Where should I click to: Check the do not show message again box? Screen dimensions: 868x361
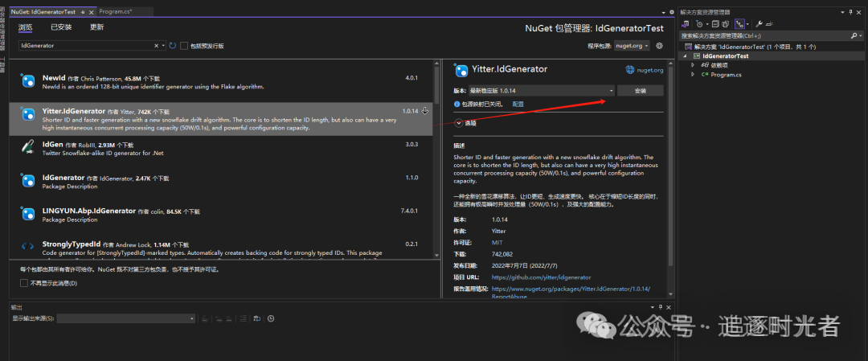[x=24, y=283]
